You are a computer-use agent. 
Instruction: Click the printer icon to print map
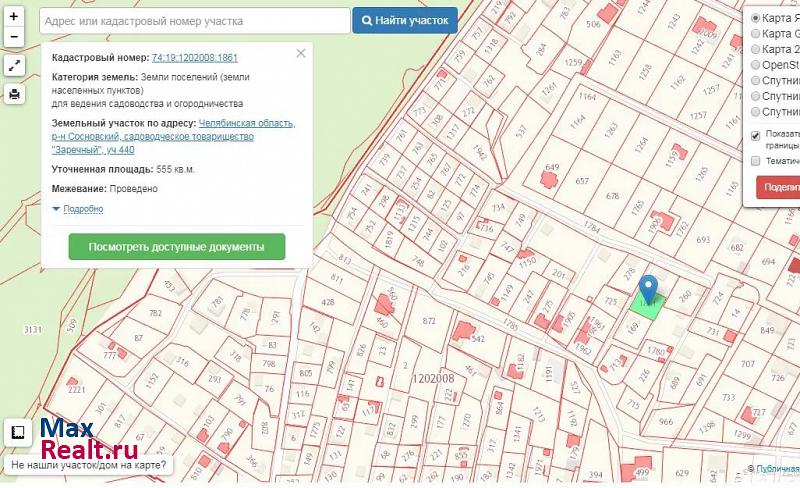click(x=14, y=95)
